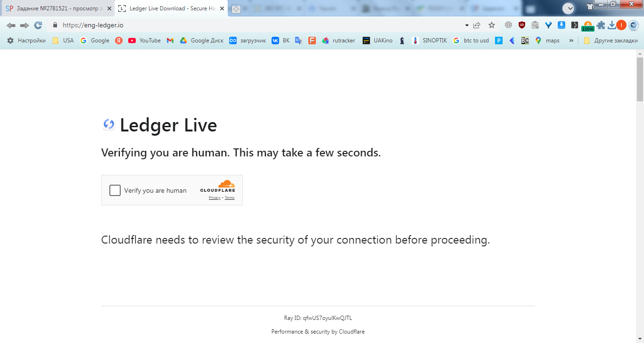This screenshot has height=343, width=644.
Task: Open the SINOPTIK weather bookmark
Action: click(x=429, y=41)
